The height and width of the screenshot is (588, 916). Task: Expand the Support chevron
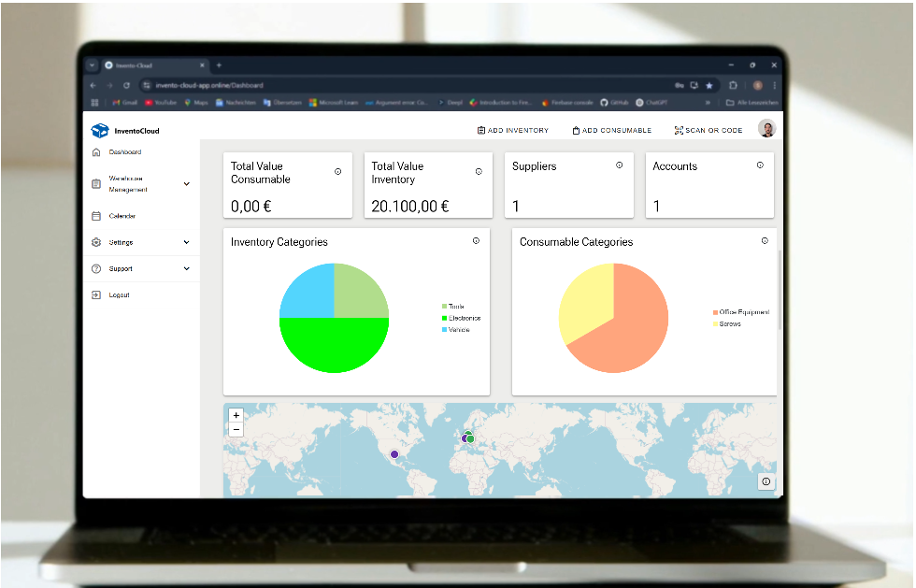click(x=186, y=269)
